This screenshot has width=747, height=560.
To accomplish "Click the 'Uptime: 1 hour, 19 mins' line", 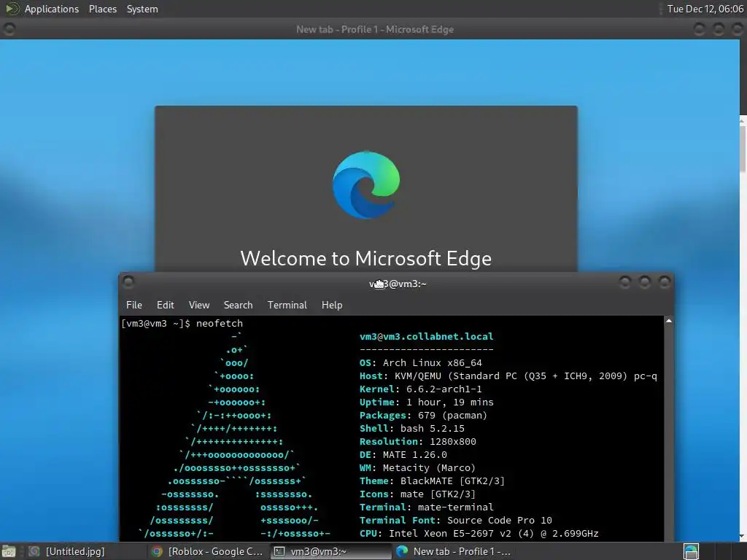I will tap(426, 402).
